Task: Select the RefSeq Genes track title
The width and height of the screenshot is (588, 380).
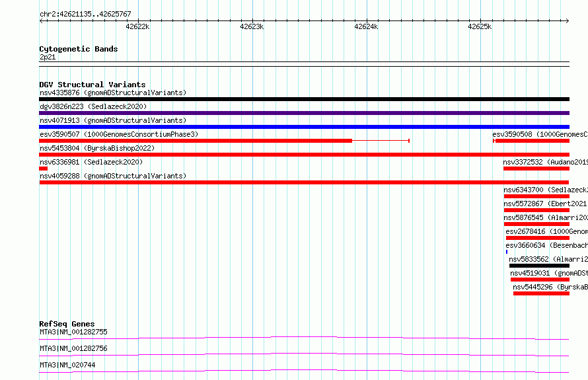Action: click(x=67, y=324)
